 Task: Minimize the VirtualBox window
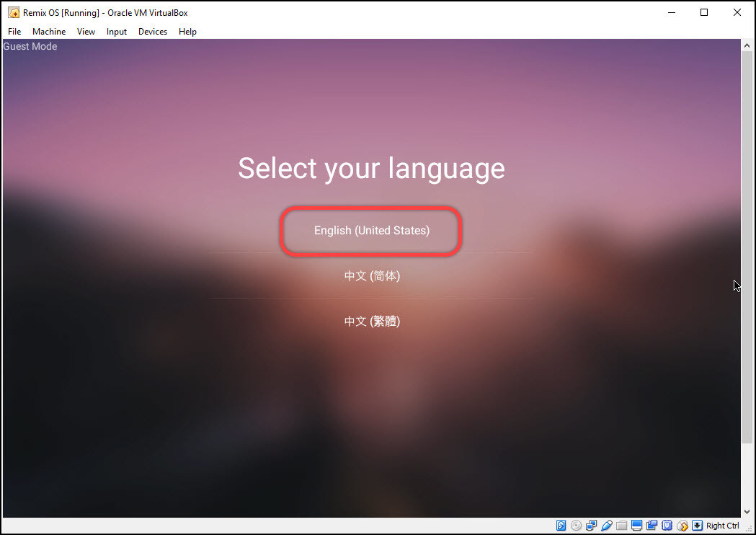[672, 12]
